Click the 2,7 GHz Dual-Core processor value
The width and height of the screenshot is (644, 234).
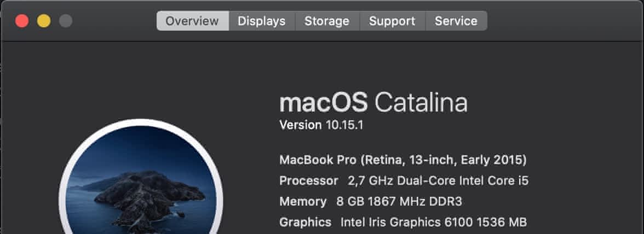click(x=438, y=181)
